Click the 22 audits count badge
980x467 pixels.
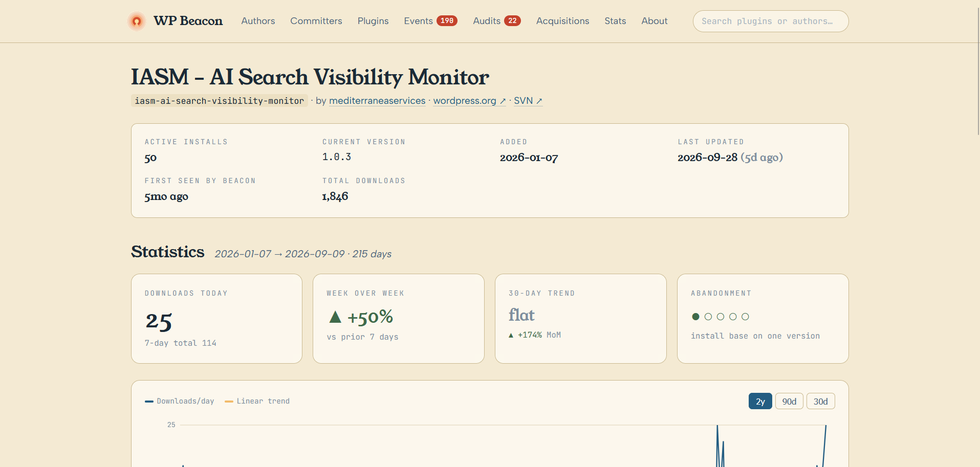coord(512,21)
